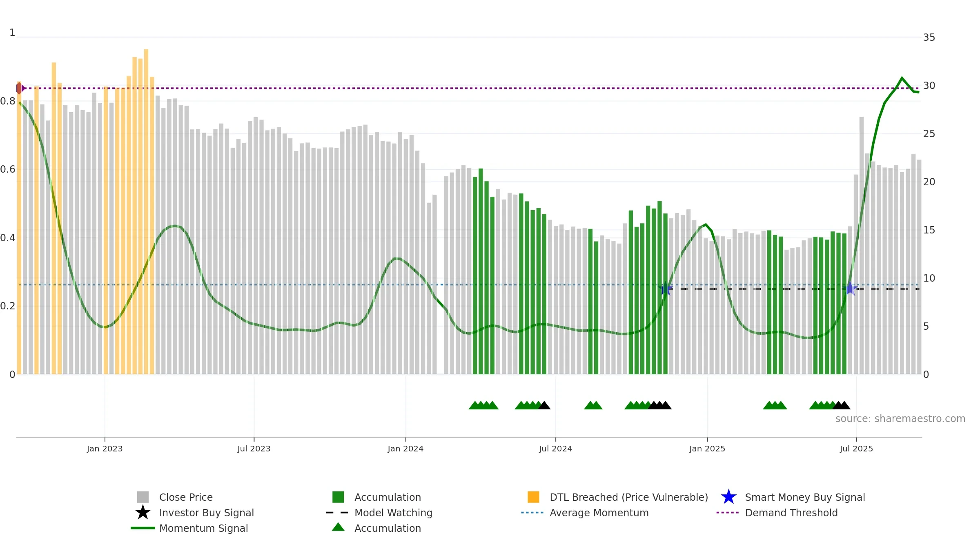Click the left axis value 0.2
980x551 pixels.
pos(8,306)
